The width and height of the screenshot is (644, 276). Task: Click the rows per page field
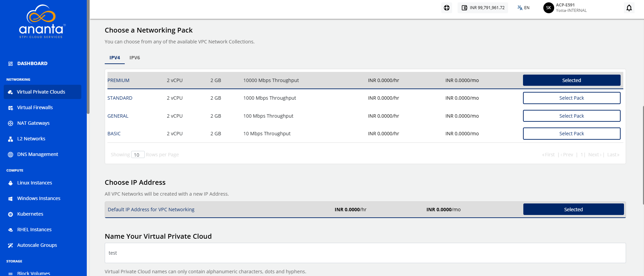(x=138, y=155)
